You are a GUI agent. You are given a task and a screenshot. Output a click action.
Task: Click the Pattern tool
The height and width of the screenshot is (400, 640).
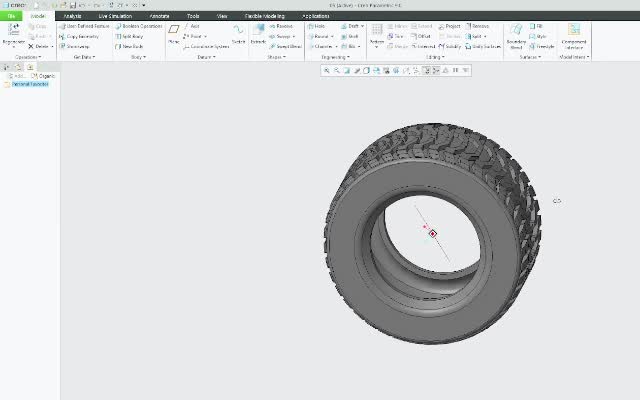pos(377,34)
